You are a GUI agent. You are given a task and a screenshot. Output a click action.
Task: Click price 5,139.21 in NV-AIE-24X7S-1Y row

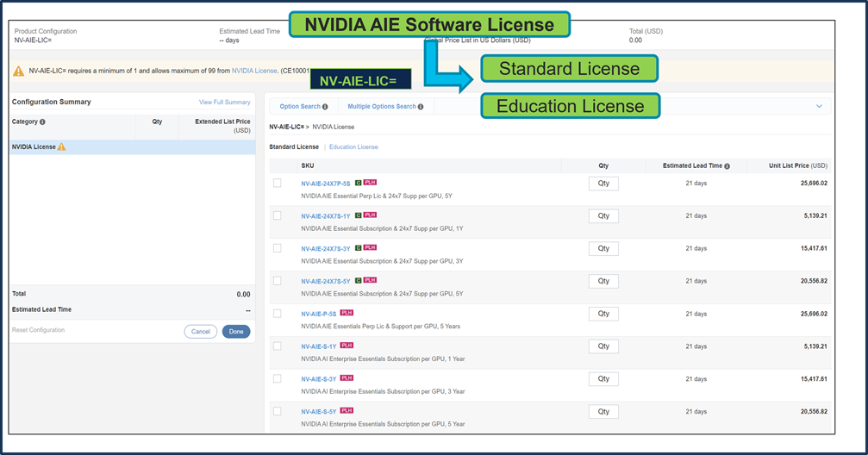pyautogui.click(x=815, y=216)
